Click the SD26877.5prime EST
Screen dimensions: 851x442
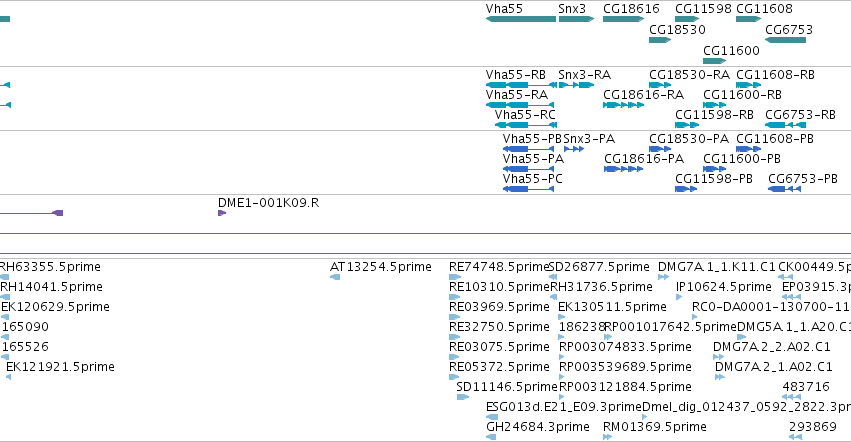click(552, 277)
